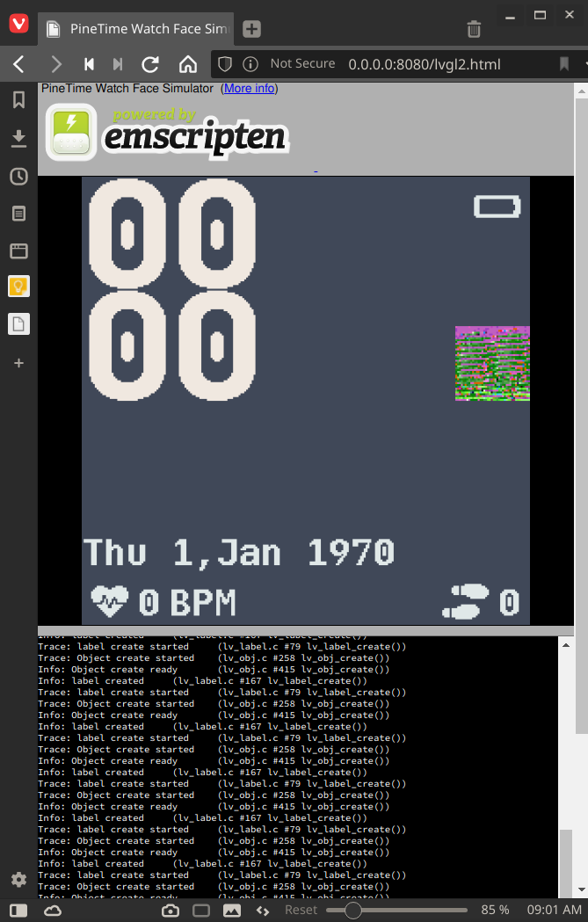The width and height of the screenshot is (588, 922).
Task: Open closed tabs trash can
Action: [x=474, y=29]
